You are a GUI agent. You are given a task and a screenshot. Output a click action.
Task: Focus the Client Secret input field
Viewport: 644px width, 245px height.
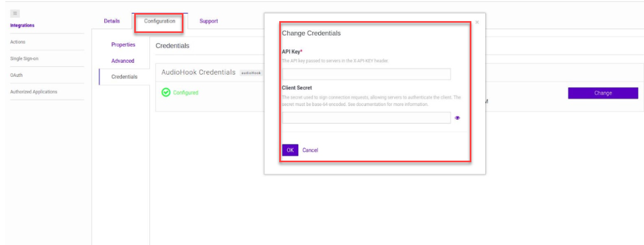point(366,118)
